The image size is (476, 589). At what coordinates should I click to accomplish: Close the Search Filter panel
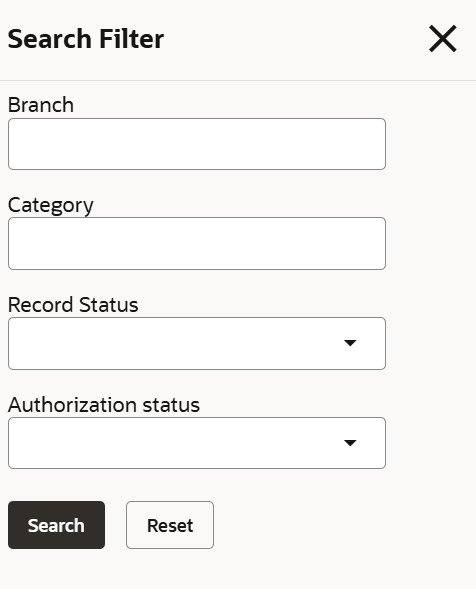443,39
